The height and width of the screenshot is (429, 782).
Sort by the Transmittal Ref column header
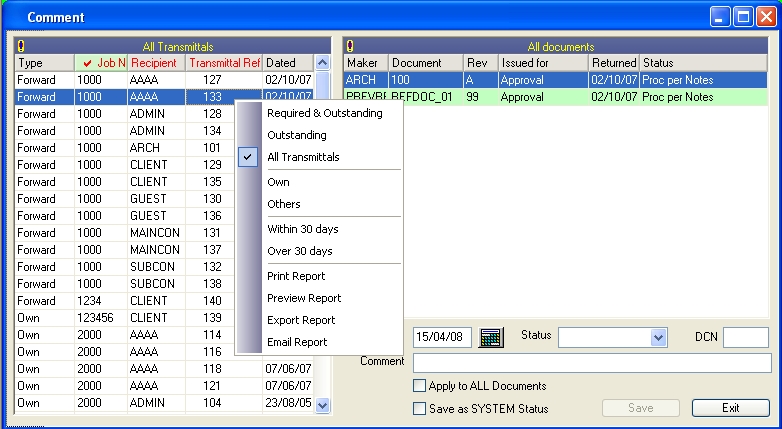coord(224,63)
